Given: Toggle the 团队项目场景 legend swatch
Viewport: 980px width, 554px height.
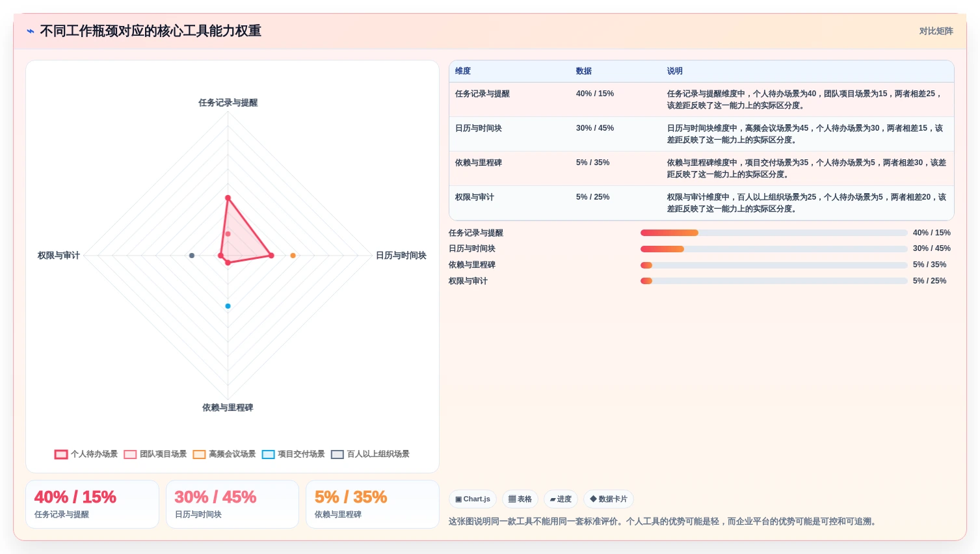Looking at the screenshot, I should [x=130, y=455].
